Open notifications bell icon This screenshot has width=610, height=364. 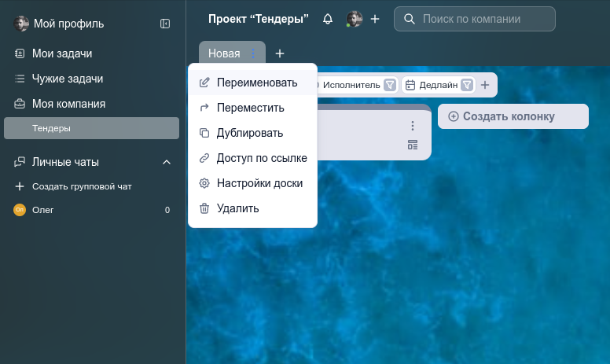[x=328, y=19]
